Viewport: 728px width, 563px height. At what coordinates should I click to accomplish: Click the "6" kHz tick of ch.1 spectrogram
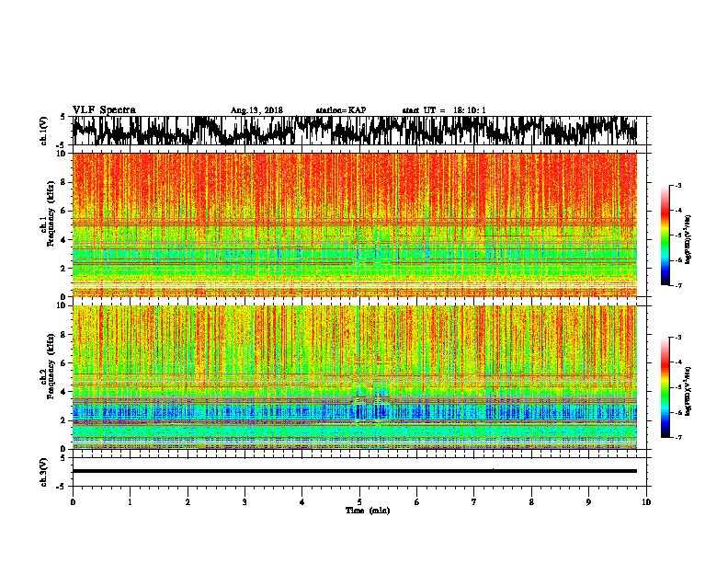(x=64, y=212)
